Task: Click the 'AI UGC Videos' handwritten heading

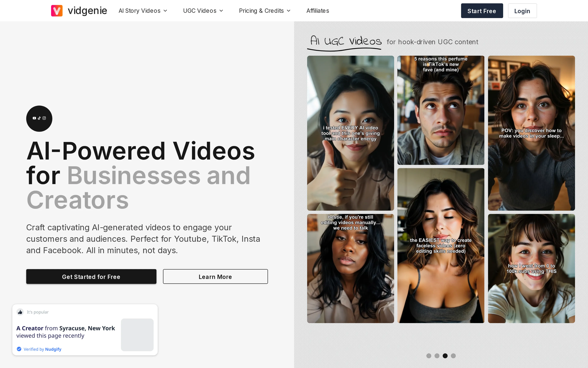Action: point(346,41)
